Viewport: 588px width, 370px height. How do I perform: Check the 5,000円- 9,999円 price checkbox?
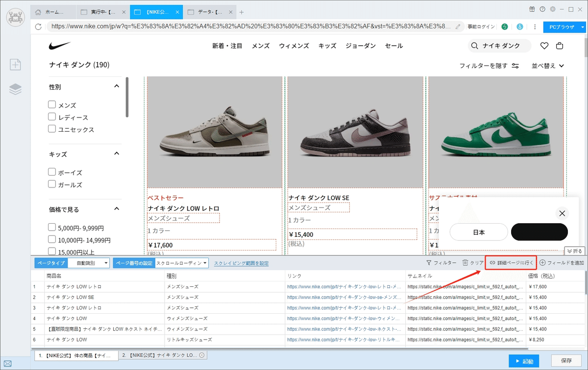click(x=52, y=228)
